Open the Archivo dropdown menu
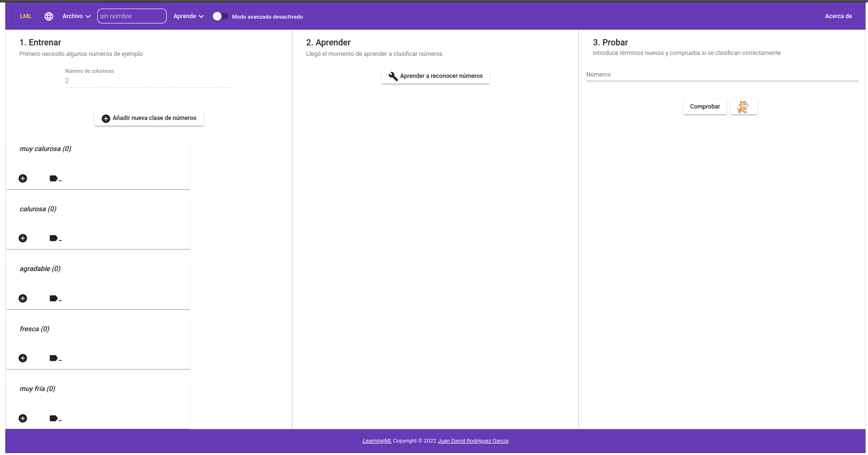The image size is (868, 455). click(x=76, y=16)
